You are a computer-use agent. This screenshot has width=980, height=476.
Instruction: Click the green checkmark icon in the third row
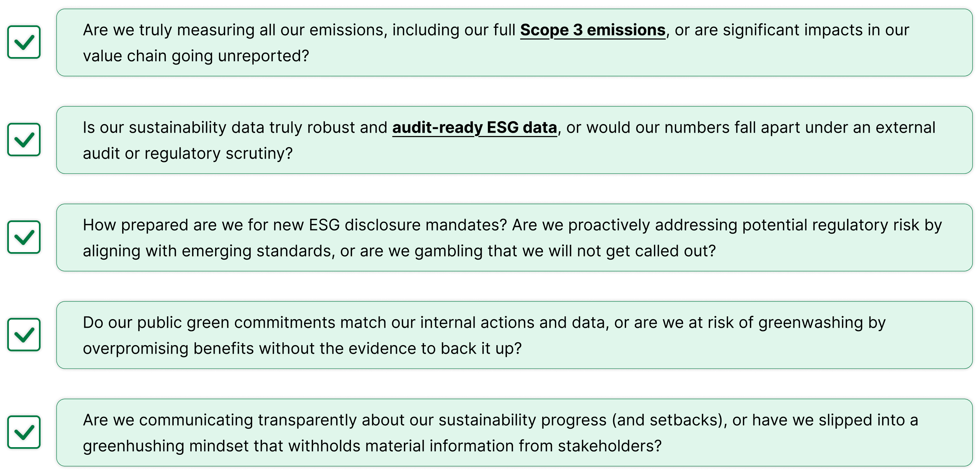click(x=24, y=237)
